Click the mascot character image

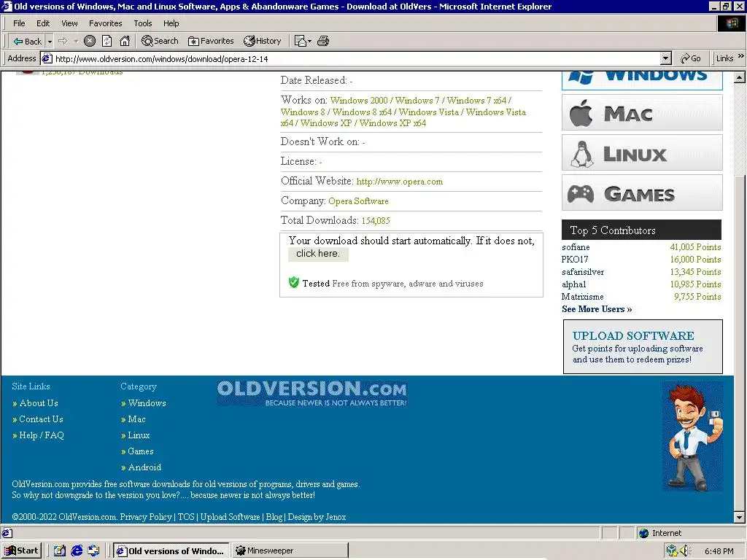click(693, 437)
